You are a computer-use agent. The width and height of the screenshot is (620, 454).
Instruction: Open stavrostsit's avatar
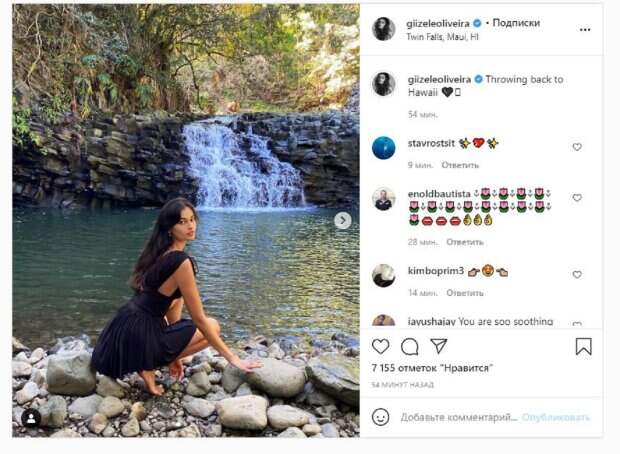383,147
